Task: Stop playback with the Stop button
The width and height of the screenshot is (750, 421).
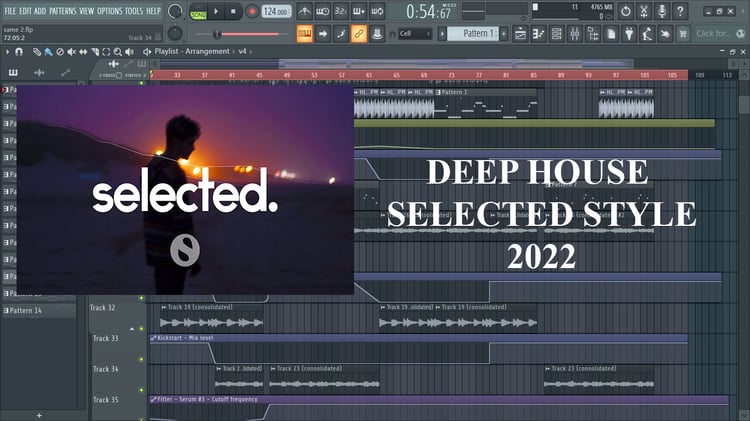Action: point(233,11)
